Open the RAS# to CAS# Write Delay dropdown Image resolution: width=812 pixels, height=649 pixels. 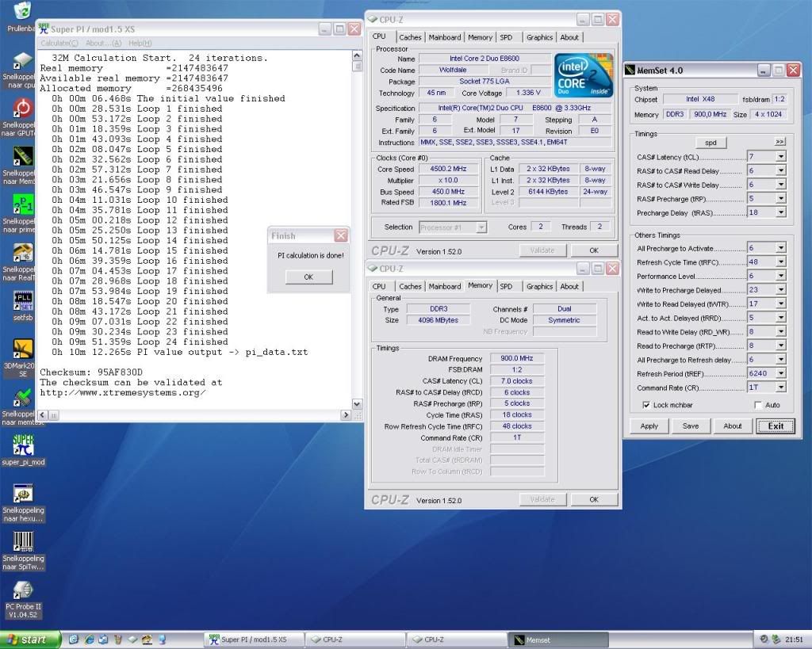pos(780,185)
